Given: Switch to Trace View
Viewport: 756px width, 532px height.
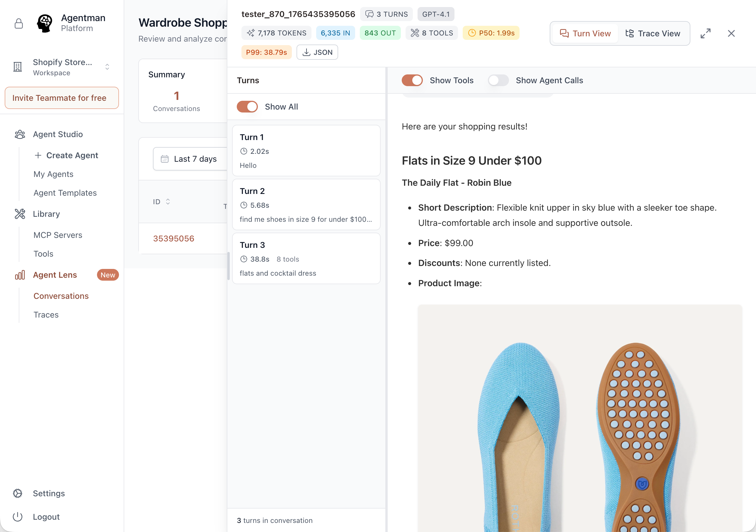Looking at the screenshot, I should coord(654,33).
